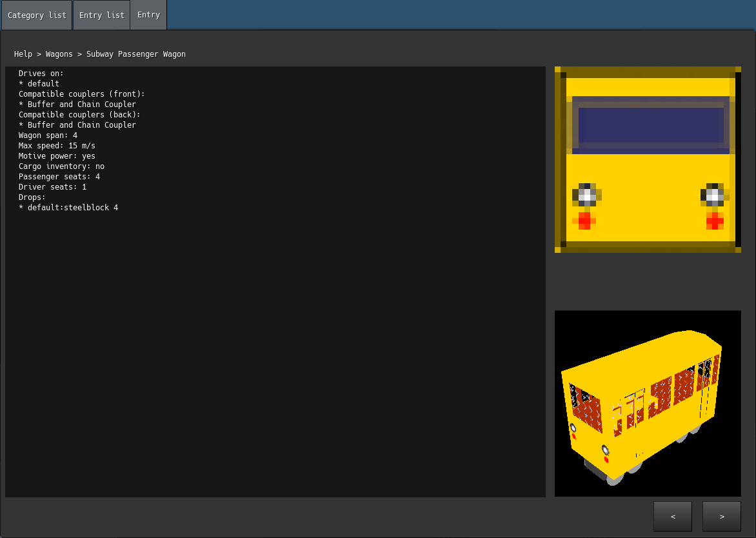This screenshot has height=538, width=756.
Task: Click the yellow wagon 3D model preview
Action: [647, 403]
